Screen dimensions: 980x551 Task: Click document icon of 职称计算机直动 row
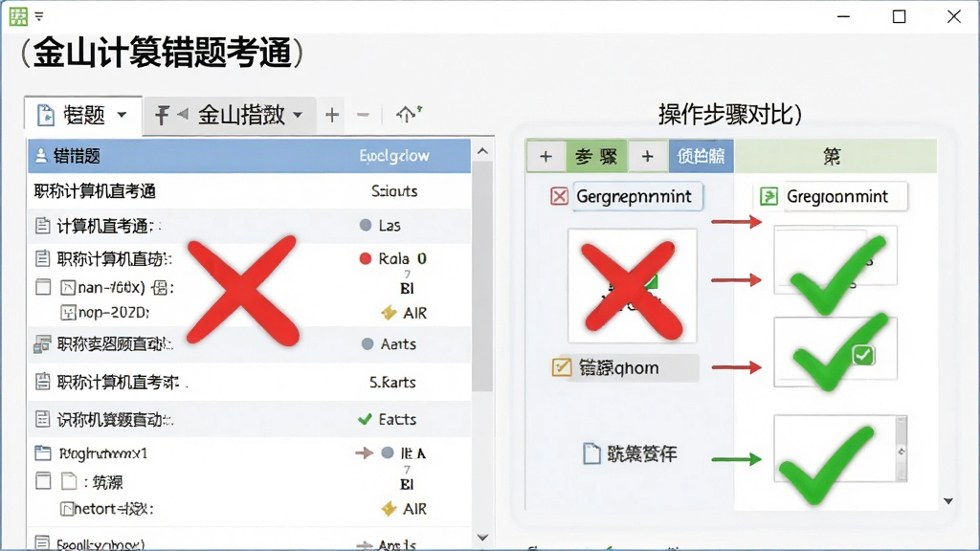coord(42,258)
